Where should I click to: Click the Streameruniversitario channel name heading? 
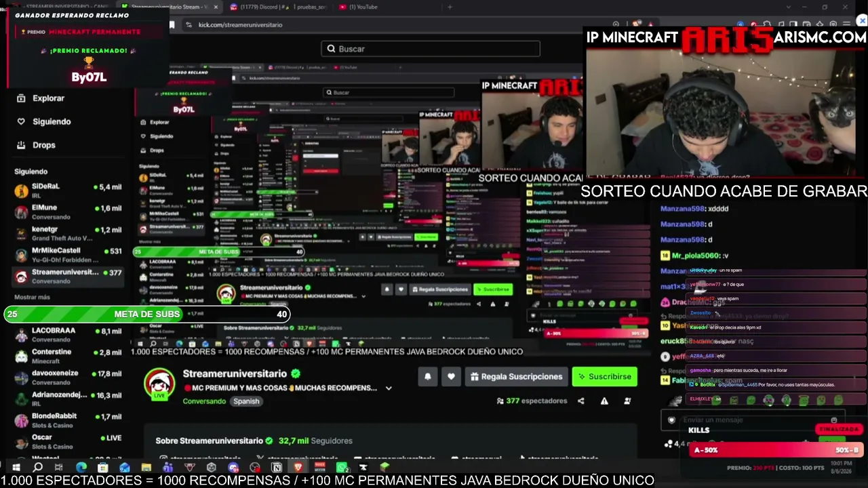point(235,373)
